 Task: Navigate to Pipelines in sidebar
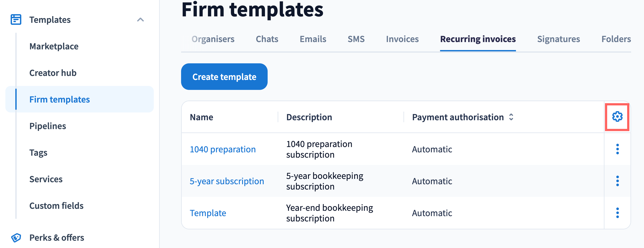click(x=47, y=126)
